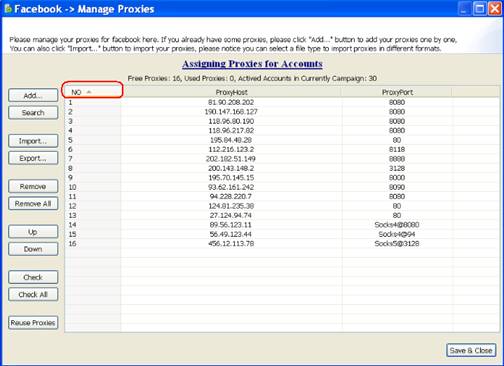Select proxy host 195.84.48.28
Viewport: 504px width, 366px height.
click(x=231, y=140)
